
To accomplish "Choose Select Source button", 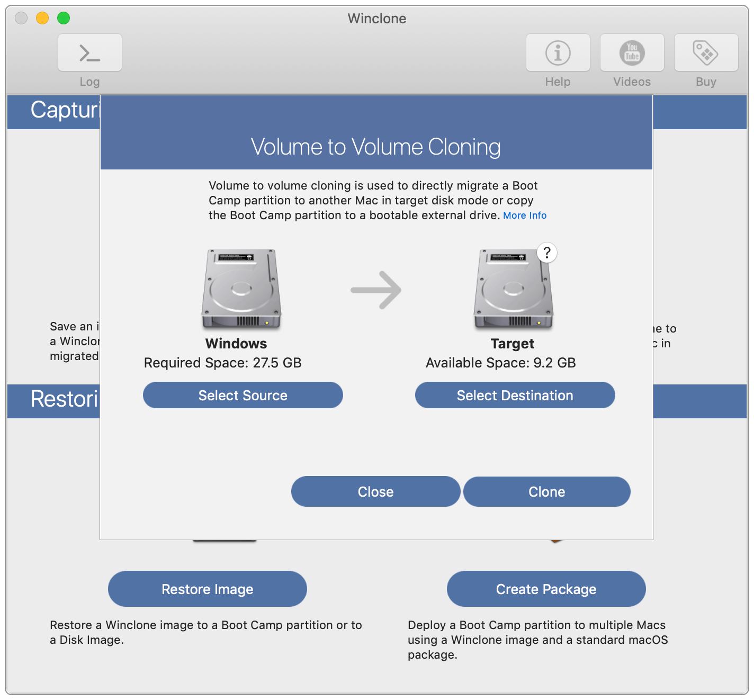I will point(243,395).
